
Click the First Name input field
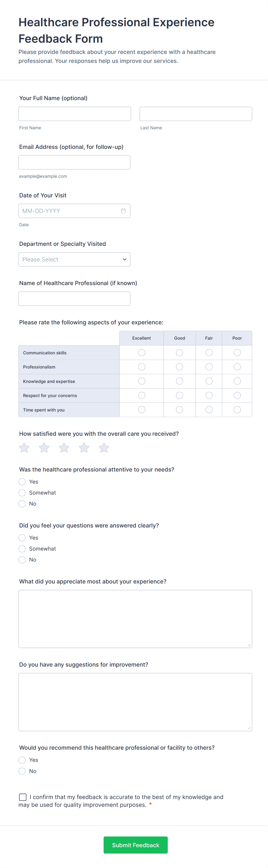[x=75, y=114]
